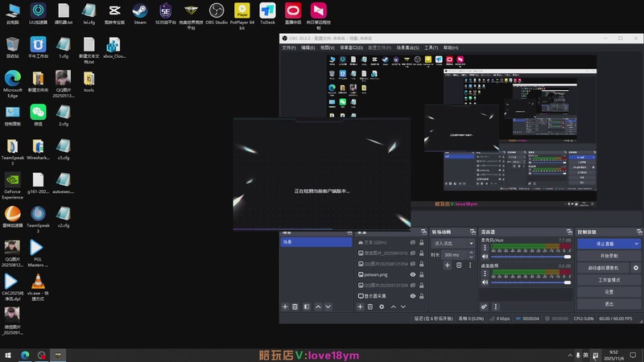Open Steam desktop shortcut
644x362 pixels.
click(140, 14)
